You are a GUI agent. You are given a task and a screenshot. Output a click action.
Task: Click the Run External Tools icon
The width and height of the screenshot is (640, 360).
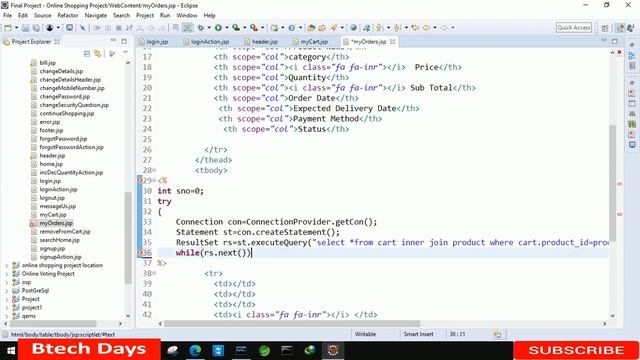pos(254,28)
